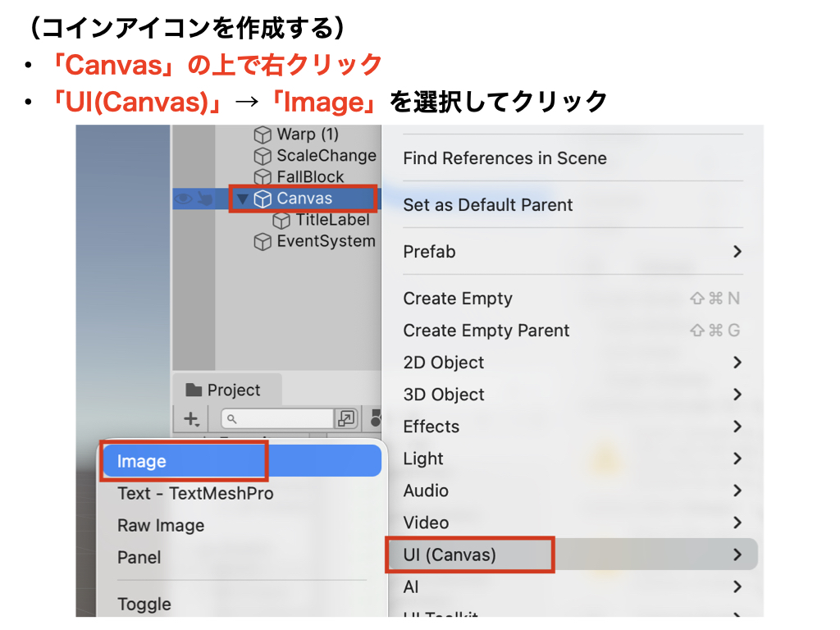840x630 pixels.
Task: Toggle Canvas scene visibility eye icon
Action: (184, 199)
